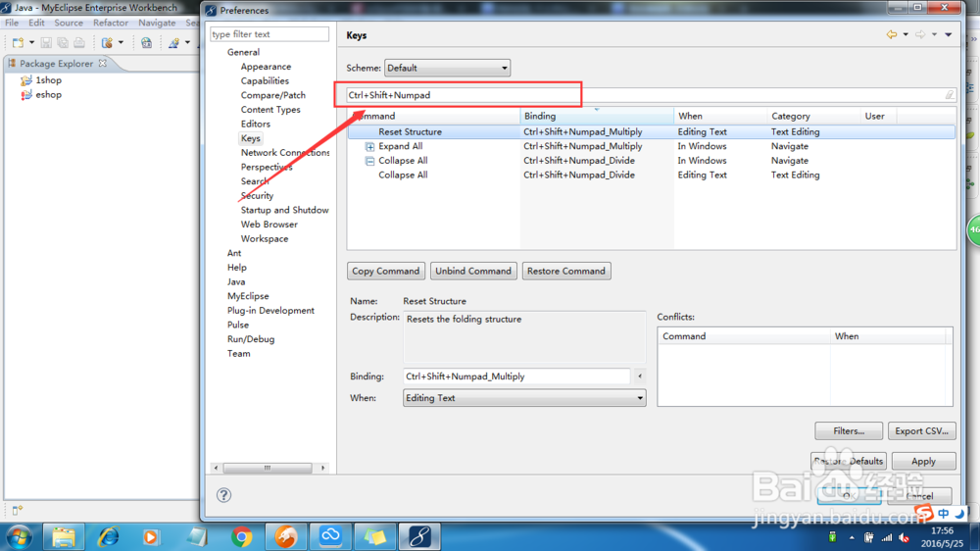980x551 pixels.
Task: Open the When dropdown
Action: (x=524, y=398)
